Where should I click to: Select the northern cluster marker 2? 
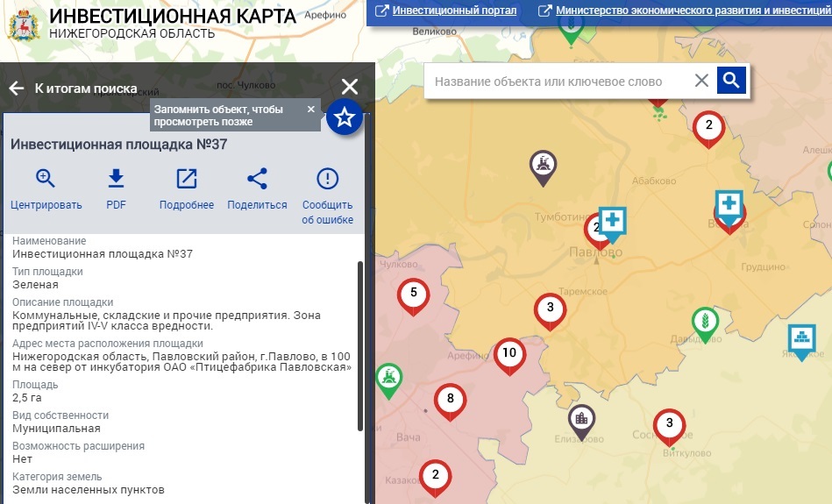pyautogui.click(x=708, y=130)
